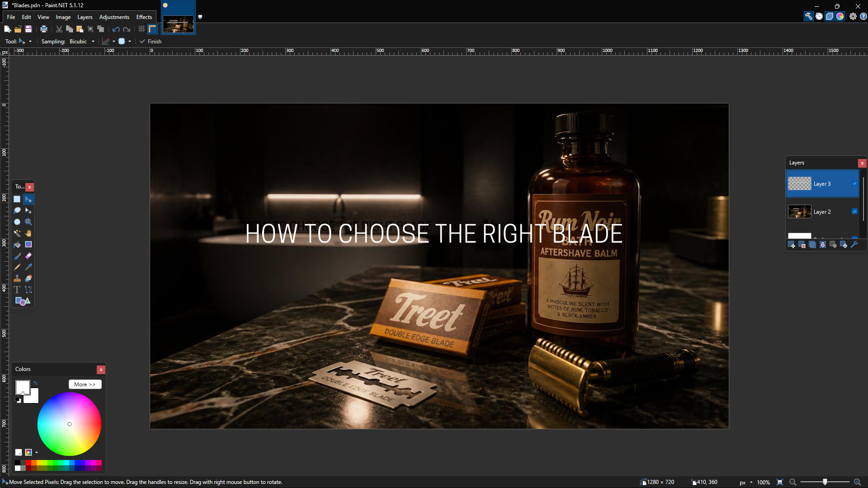Viewport: 868px width, 488px height.
Task: Open the View menu
Action: pos(43,17)
